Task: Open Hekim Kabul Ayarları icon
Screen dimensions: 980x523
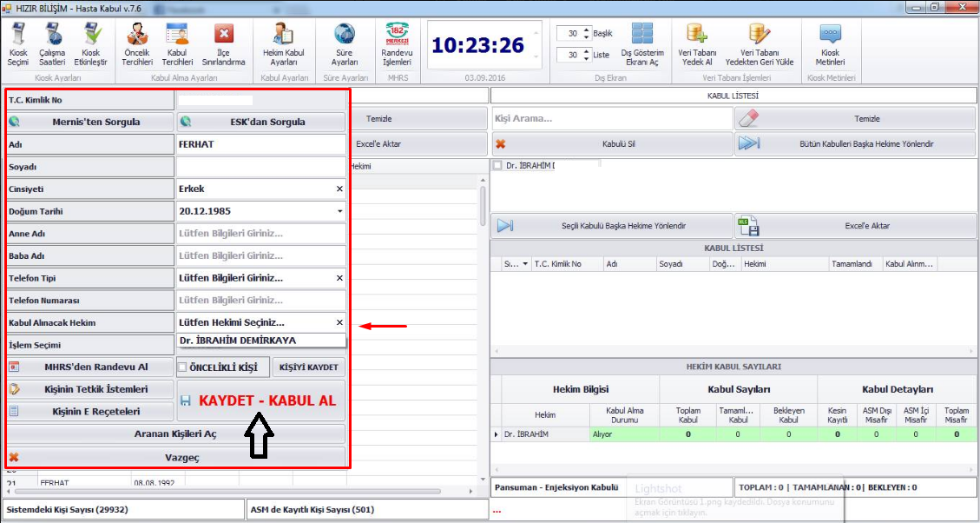Action: (x=284, y=43)
